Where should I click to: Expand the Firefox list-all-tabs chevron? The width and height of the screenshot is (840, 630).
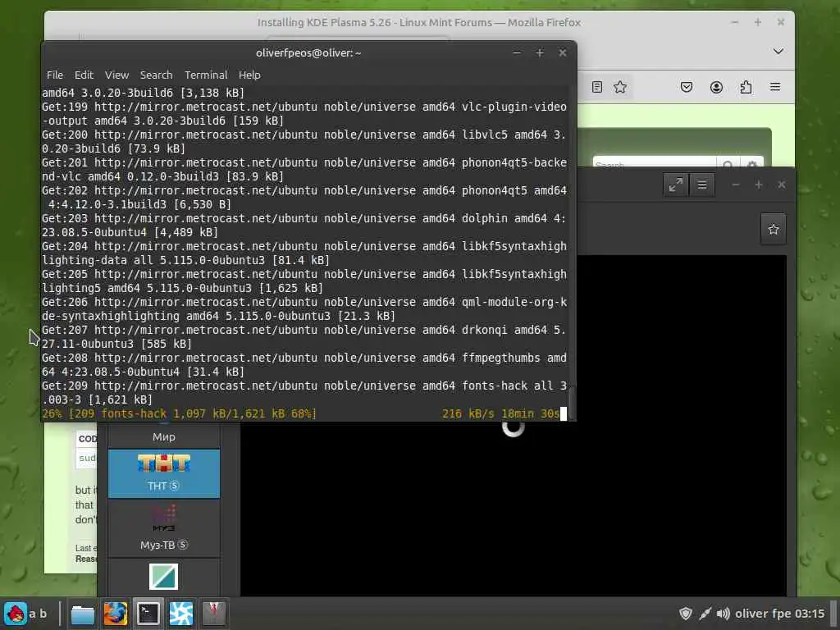coord(778,52)
